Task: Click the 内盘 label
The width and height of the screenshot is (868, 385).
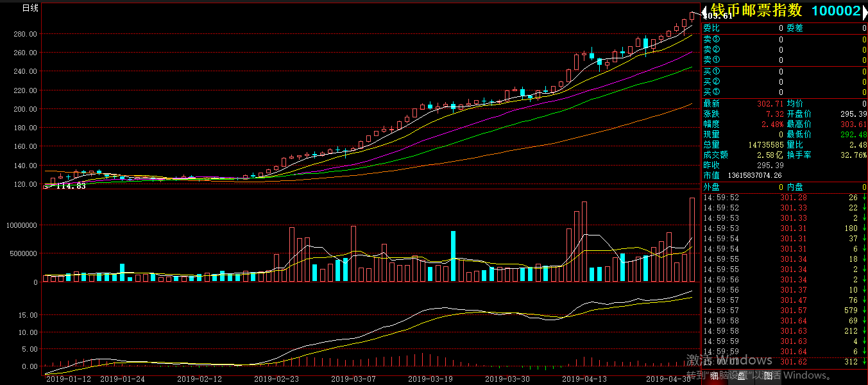Action: (x=795, y=187)
